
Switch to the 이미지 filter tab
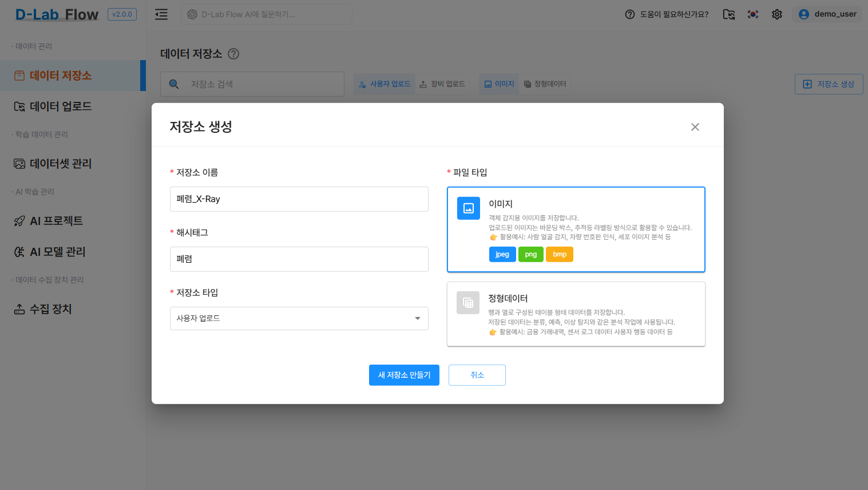pyautogui.click(x=498, y=84)
